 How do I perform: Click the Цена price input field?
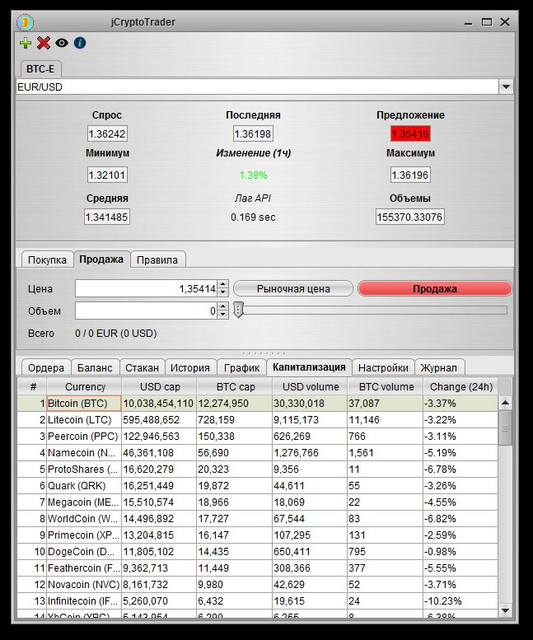coord(146,289)
